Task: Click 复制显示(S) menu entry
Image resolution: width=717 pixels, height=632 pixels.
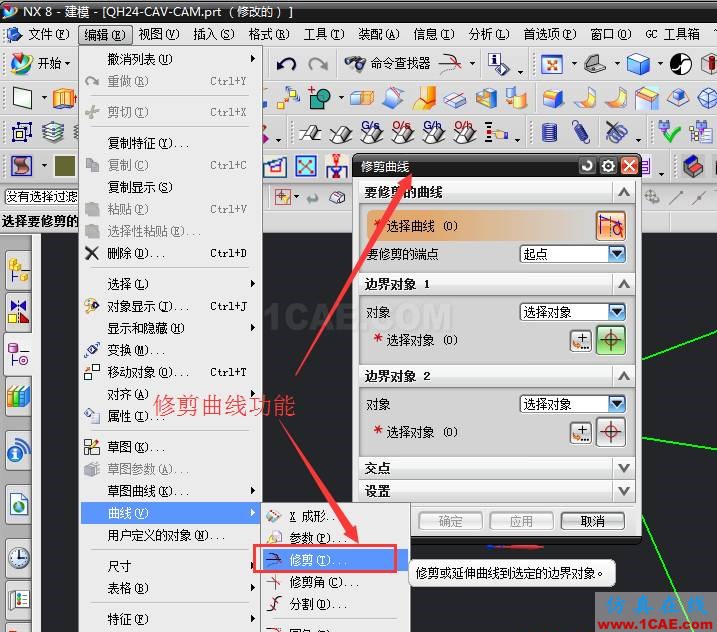Action: tap(170, 187)
